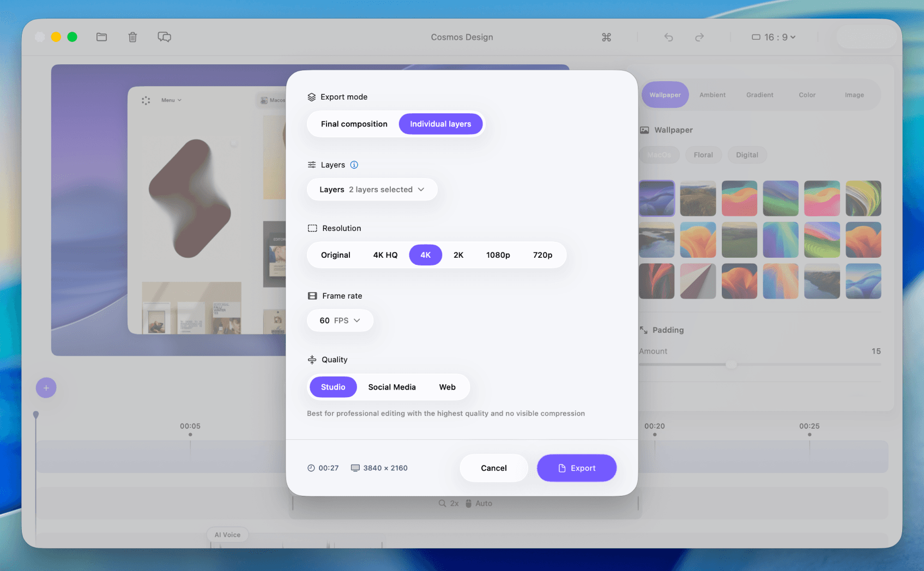
Task: Open the Gradient wallpaper tab
Action: point(759,94)
